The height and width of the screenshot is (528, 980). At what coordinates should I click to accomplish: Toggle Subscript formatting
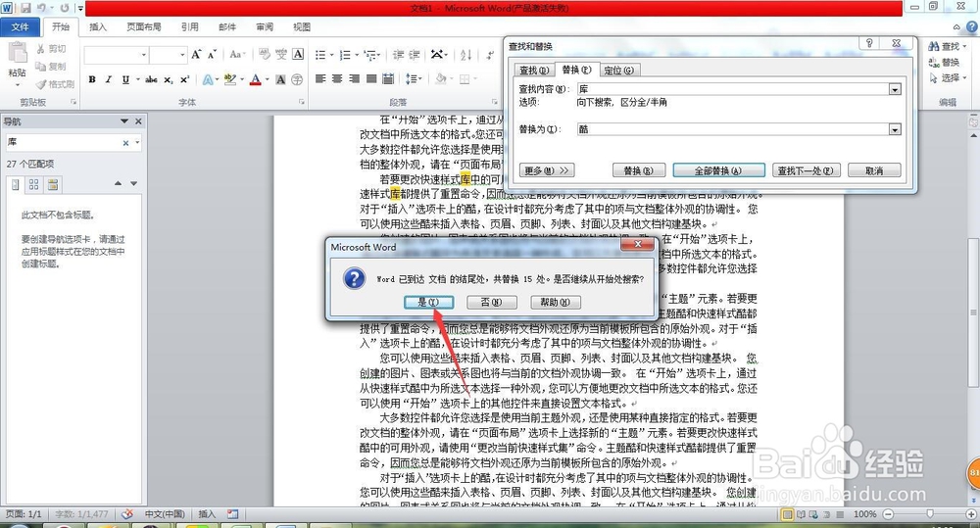point(169,79)
